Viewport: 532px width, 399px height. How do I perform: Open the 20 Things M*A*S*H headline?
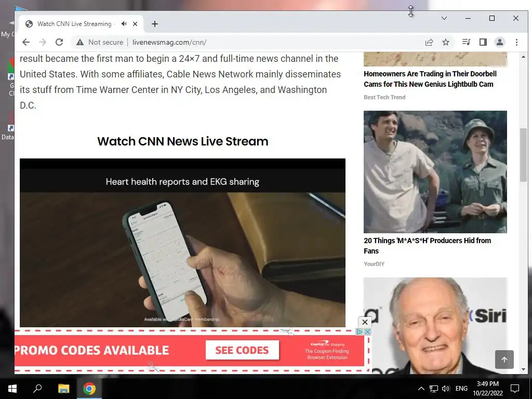(x=427, y=246)
